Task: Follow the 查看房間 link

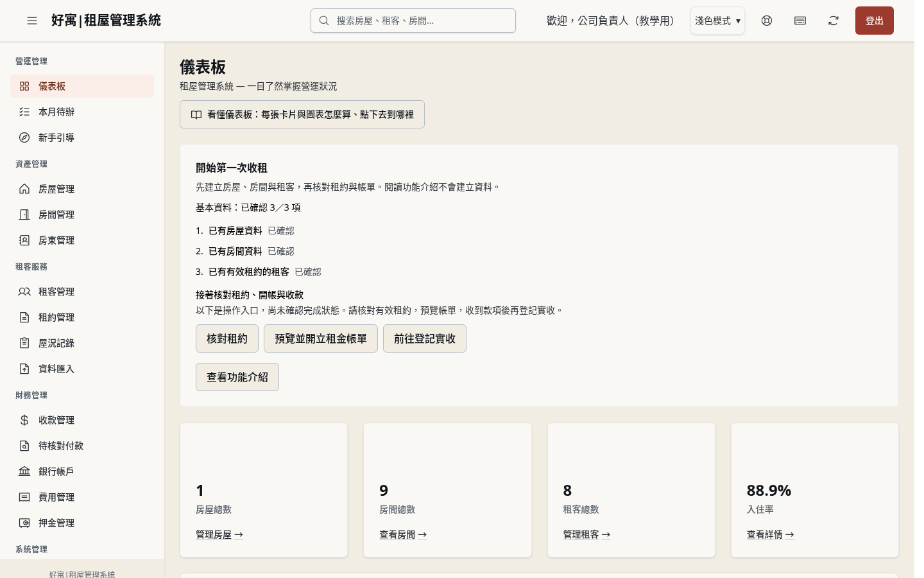Action: click(403, 534)
